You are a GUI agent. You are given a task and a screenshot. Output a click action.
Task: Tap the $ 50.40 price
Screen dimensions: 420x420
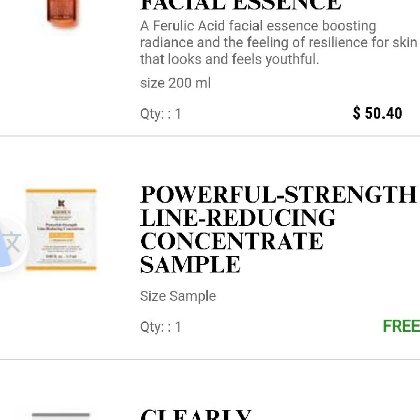[377, 113]
